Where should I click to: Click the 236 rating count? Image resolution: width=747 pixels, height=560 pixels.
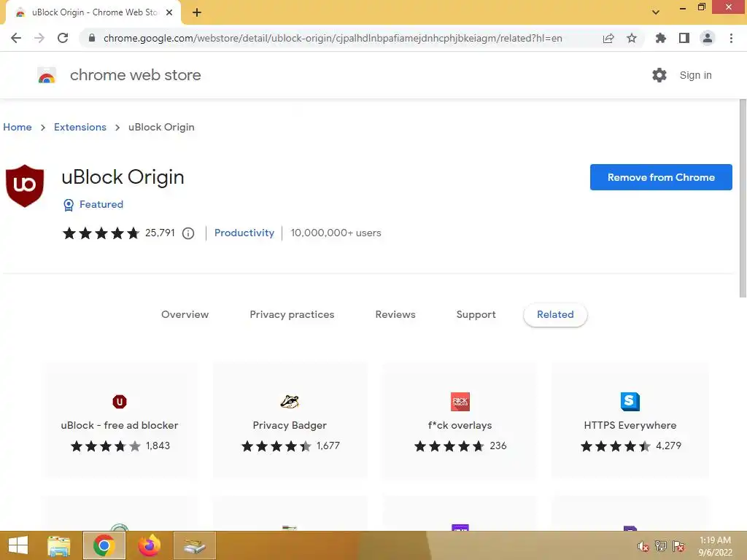pos(498,446)
